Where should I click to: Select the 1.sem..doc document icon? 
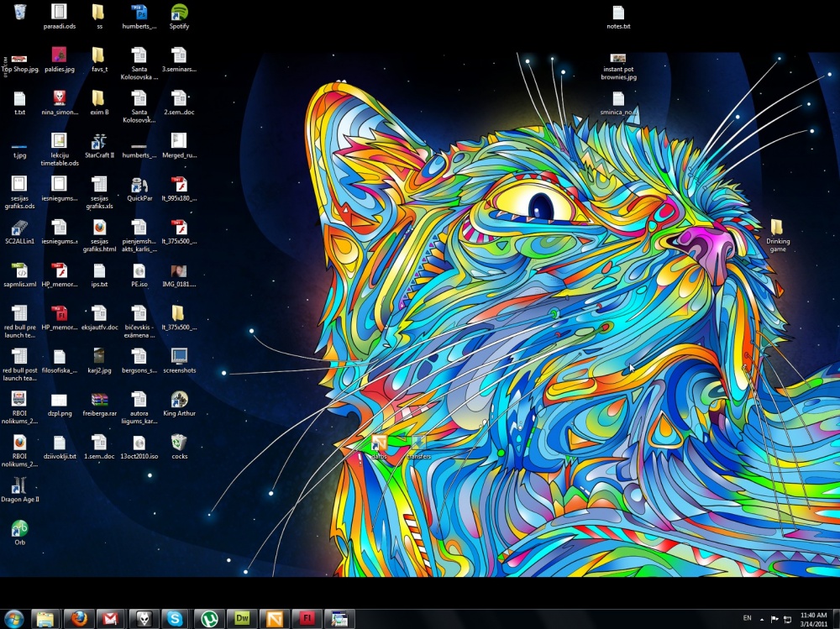pyautogui.click(x=99, y=442)
